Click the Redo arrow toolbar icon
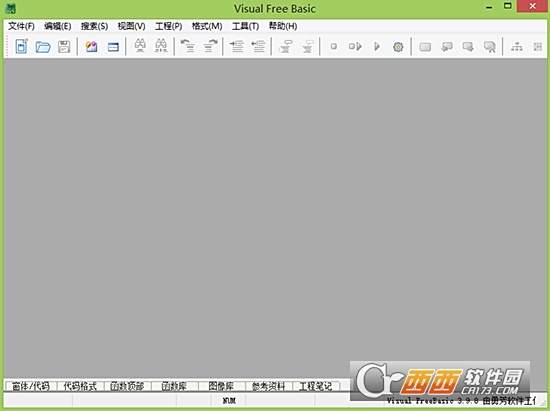 click(x=210, y=46)
